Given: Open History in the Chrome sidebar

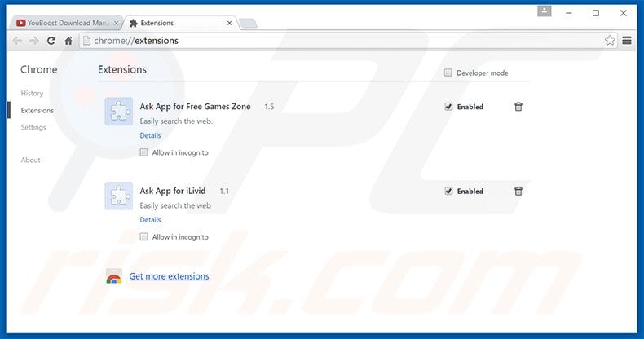Looking at the screenshot, I should [x=32, y=93].
